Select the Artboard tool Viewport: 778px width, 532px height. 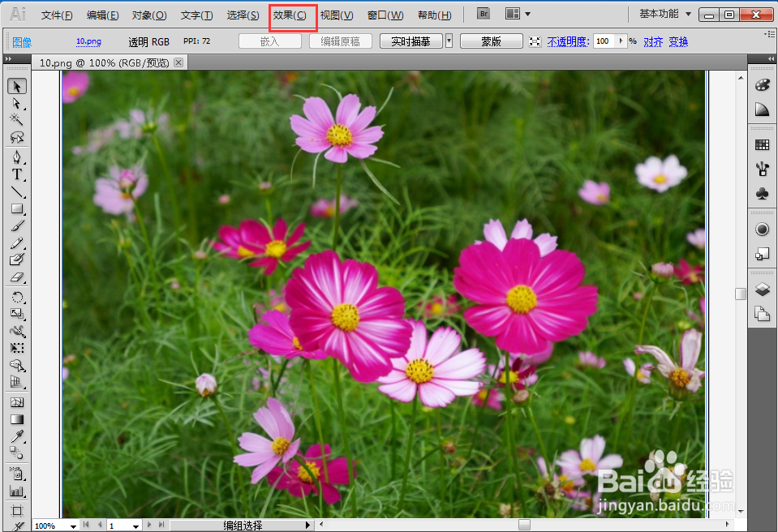[x=17, y=511]
